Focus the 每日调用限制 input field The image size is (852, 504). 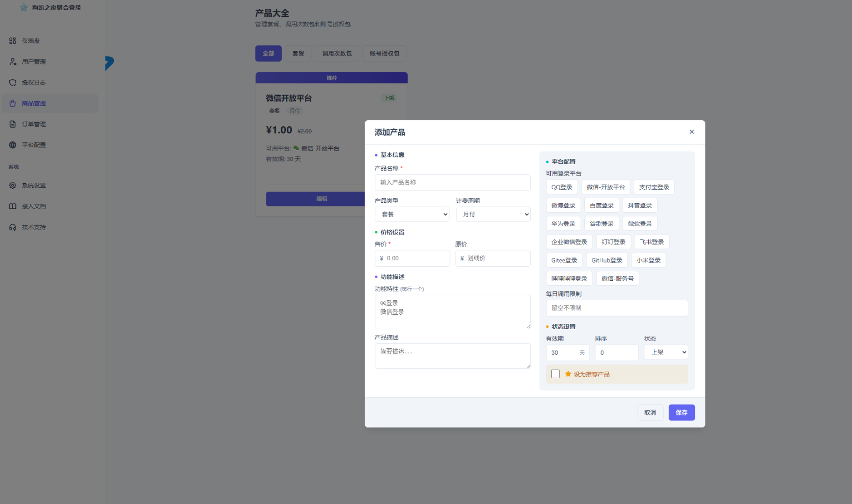tap(617, 308)
